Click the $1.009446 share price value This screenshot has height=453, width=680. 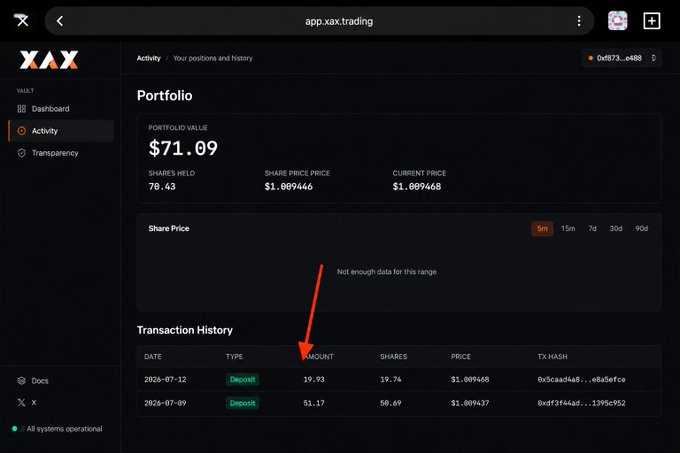(288, 187)
